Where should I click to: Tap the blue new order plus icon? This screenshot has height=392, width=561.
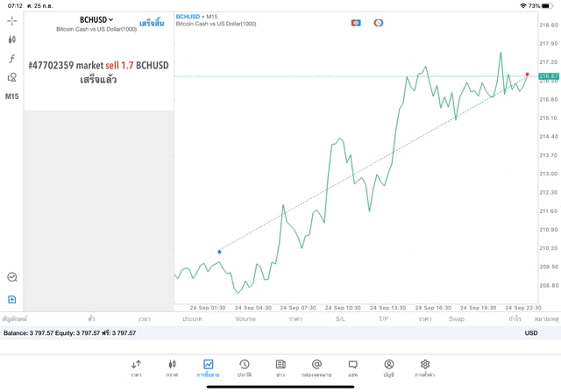11,299
